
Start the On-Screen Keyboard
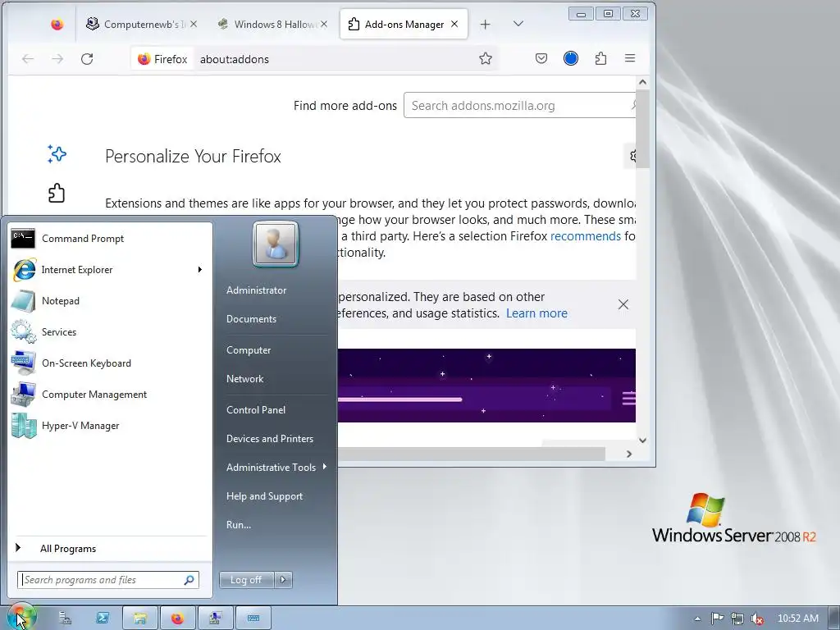click(110, 363)
